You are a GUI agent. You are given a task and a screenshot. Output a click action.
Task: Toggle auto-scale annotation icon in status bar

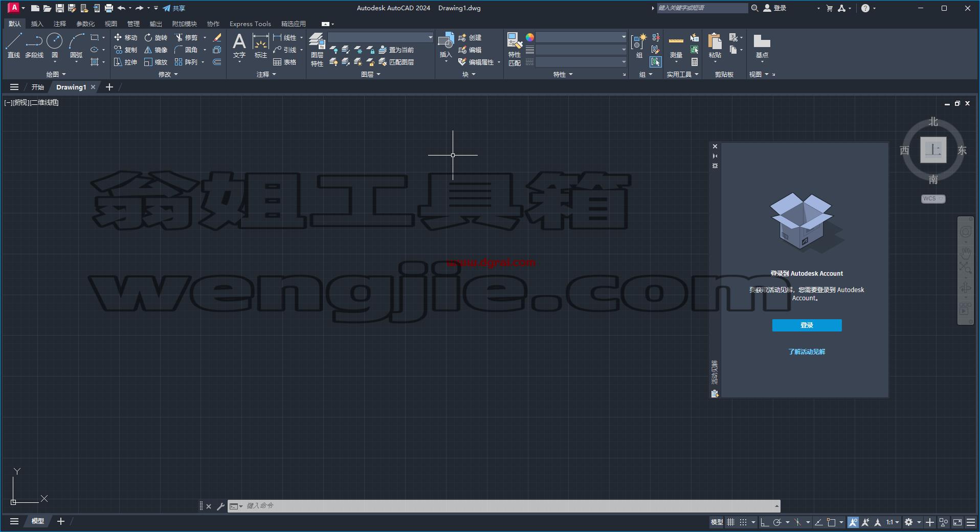pos(865,522)
